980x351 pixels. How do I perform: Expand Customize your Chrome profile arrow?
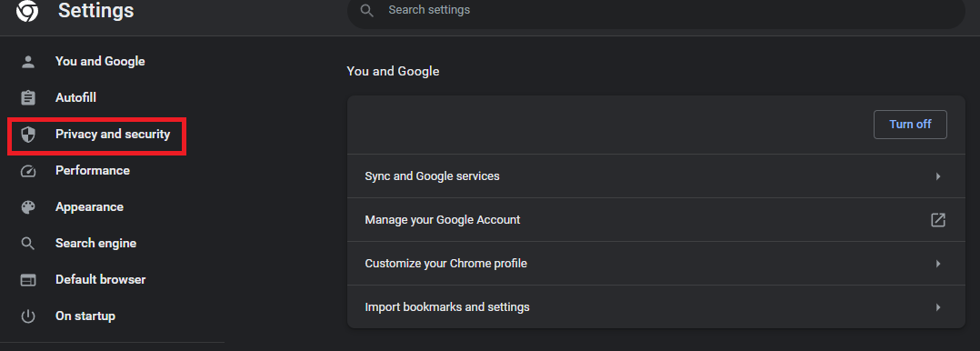point(938,264)
